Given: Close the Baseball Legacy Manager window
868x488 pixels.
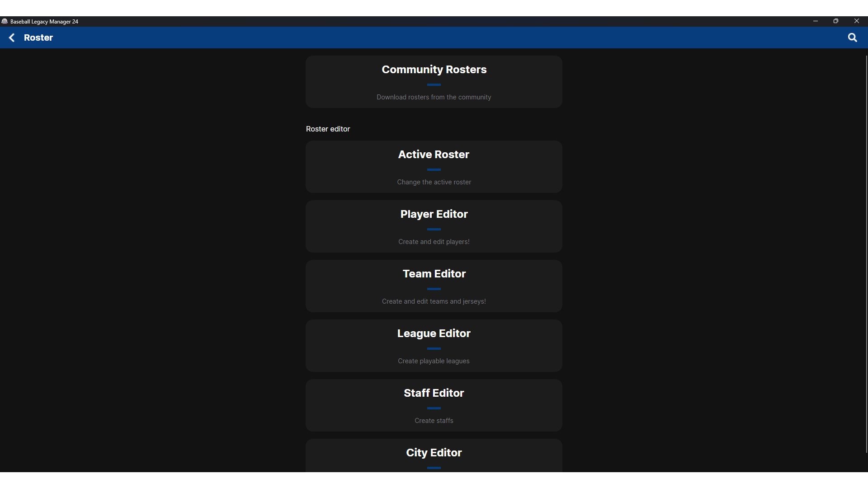Looking at the screenshot, I should pyautogui.click(x=857, y=21).
